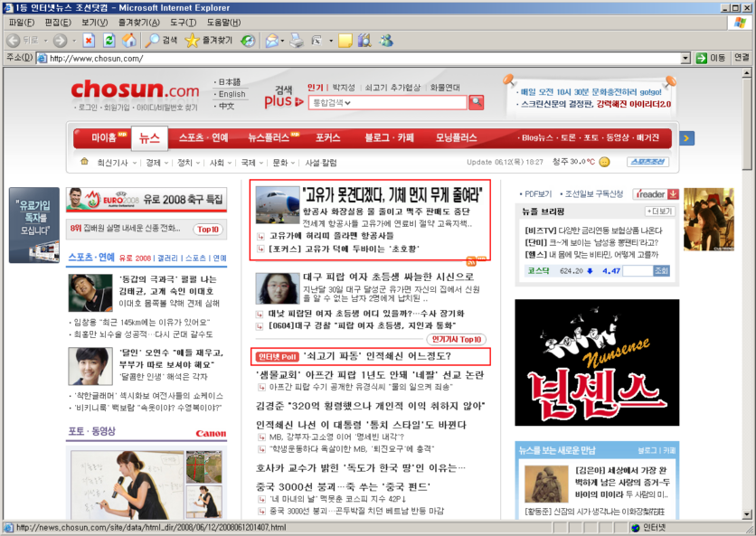Open the address bar dropdown arrow
Viewport: 756px width, 536px height.
[x=685, y=59]
